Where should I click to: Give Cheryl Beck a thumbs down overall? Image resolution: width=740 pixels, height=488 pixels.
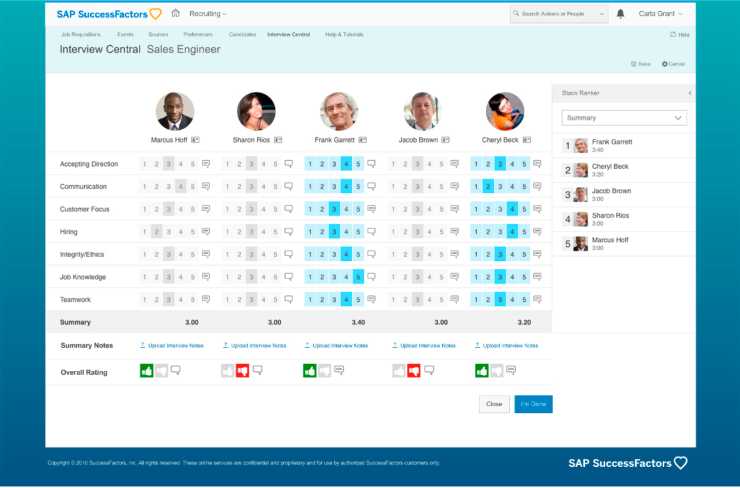(x=496, y=371)
